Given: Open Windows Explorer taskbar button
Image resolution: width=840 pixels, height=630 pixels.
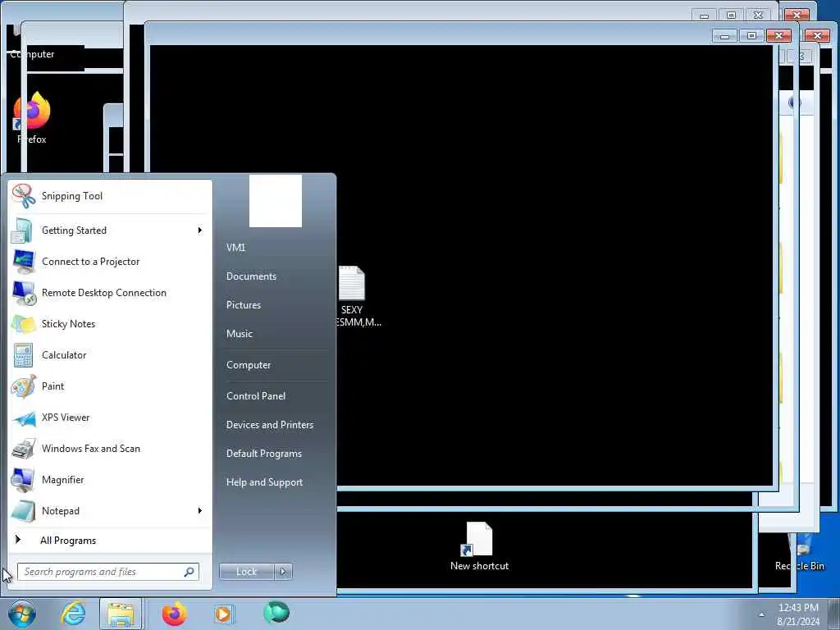Looking at the screenshot, I should coord(121,614).
